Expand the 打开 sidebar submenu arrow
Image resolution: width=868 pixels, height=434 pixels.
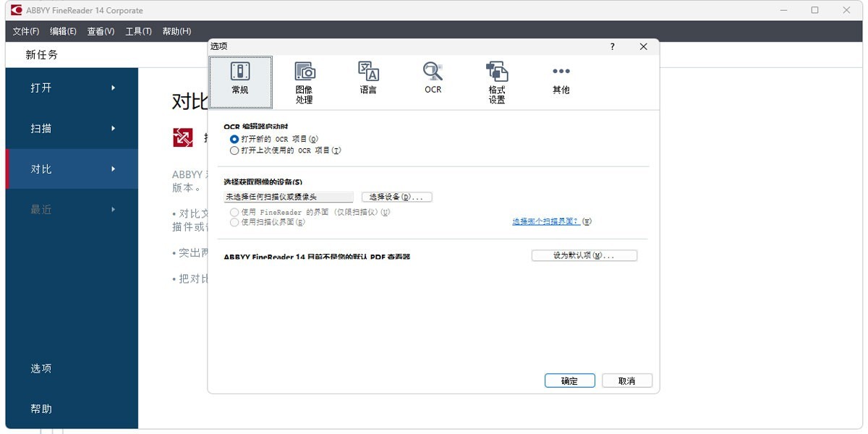(113, 88)
